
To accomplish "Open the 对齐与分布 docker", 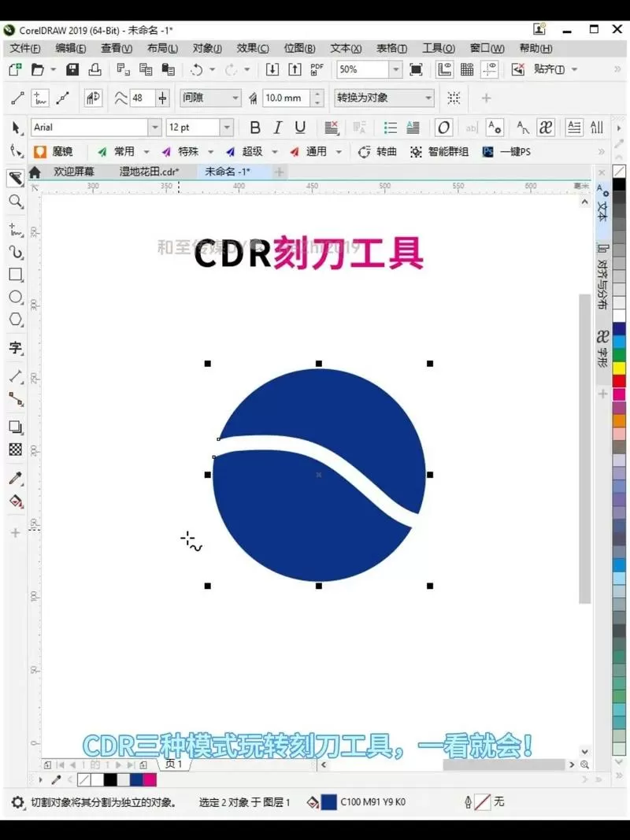I will click(x=602, y=276).
